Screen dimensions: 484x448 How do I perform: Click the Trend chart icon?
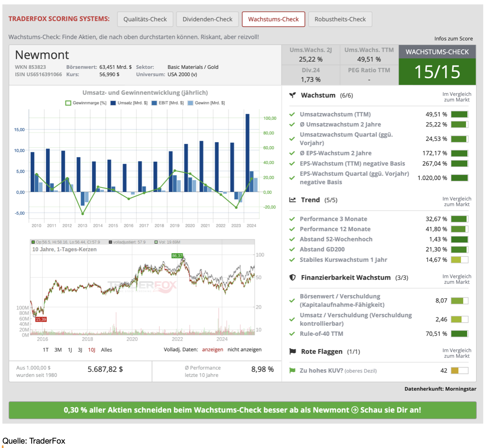[293, 200]
